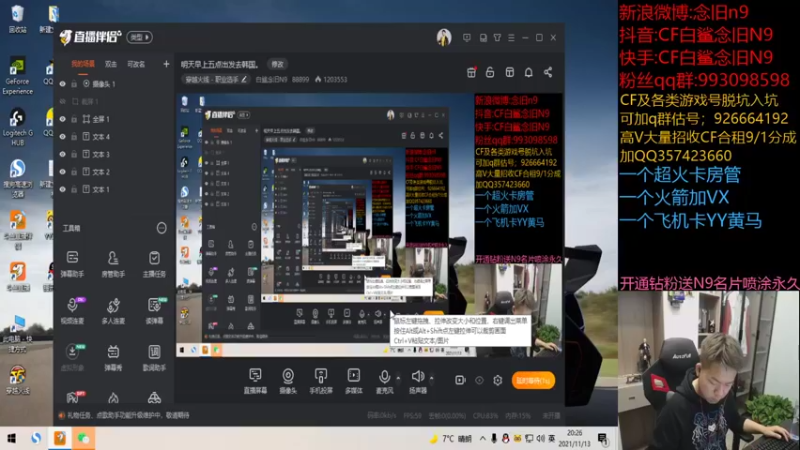Edit the 穿越火线 category tag
The width and height of the screenshot is (800, 450).
pyautogui.click(x=216, y=80)
